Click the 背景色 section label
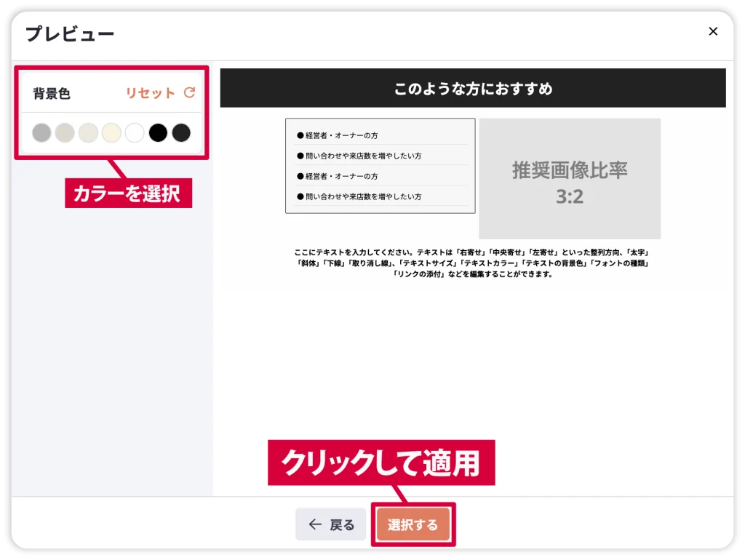The width and height of the screenshot is (745, 560). [52, 94]
